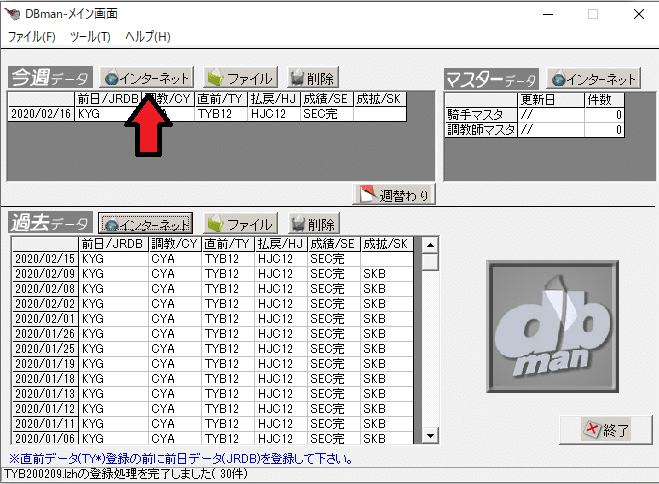Click HJC12 cell in the 2020/02/16 row
Viewport: 659px width, 484px height.
click(274, 114)
